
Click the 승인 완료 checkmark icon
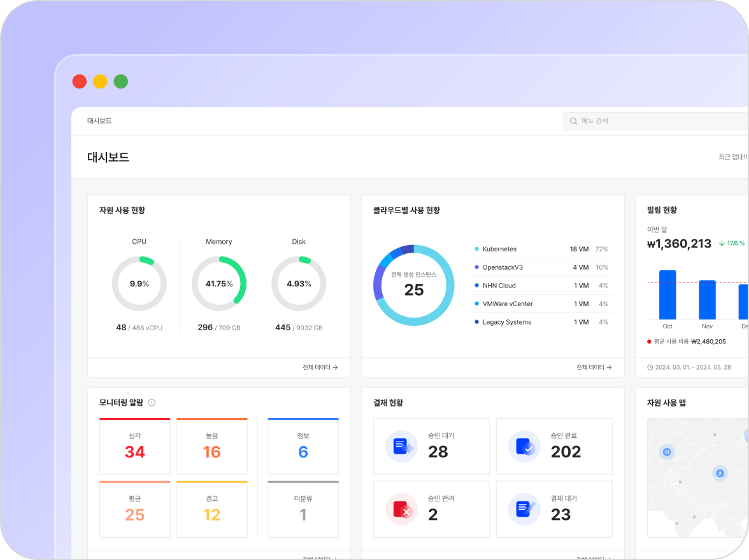[x=524, y=446]
